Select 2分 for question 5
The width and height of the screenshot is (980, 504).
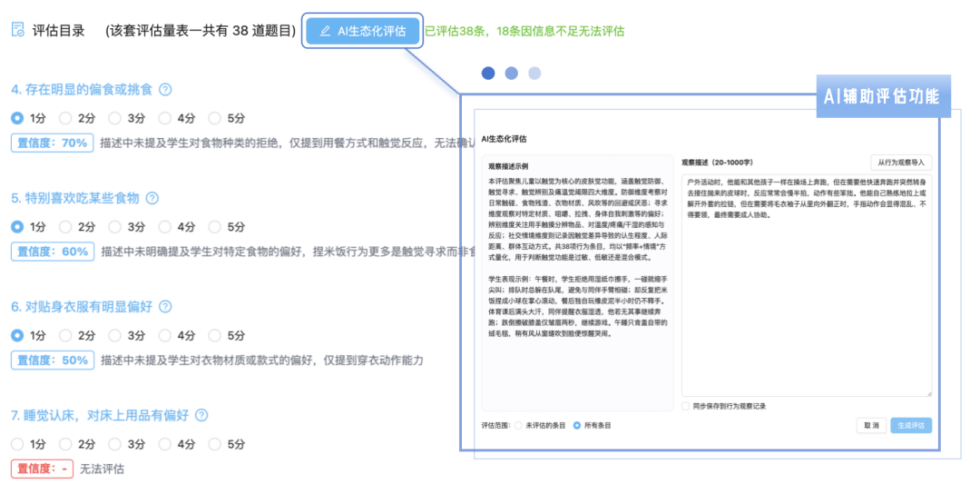(x=65, y=226)
